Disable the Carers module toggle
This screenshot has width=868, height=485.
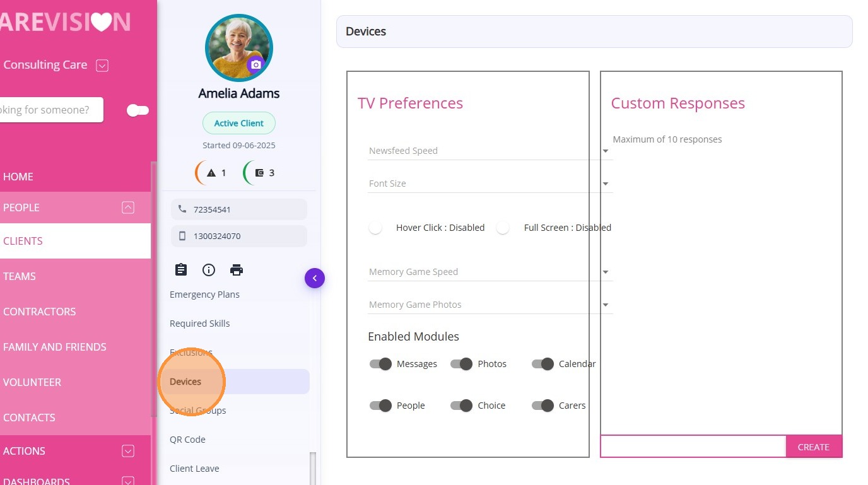click(542, 406)
